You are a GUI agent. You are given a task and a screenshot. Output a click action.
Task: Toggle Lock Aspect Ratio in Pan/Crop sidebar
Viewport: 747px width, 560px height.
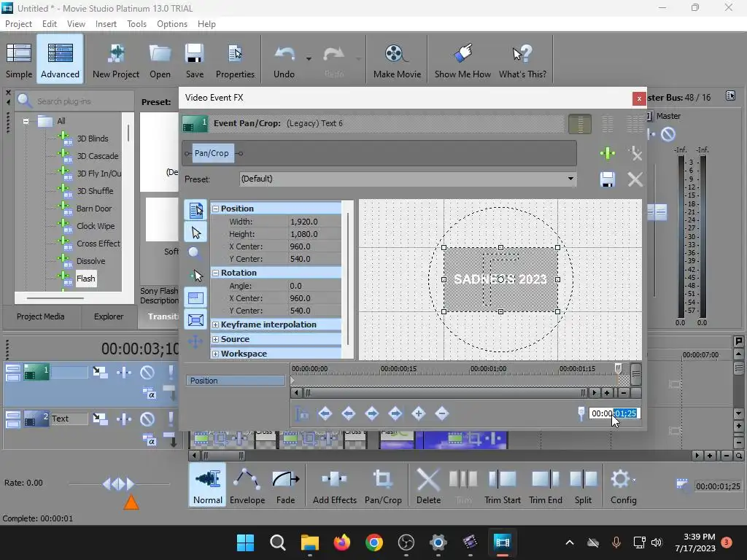click(196, 297)
